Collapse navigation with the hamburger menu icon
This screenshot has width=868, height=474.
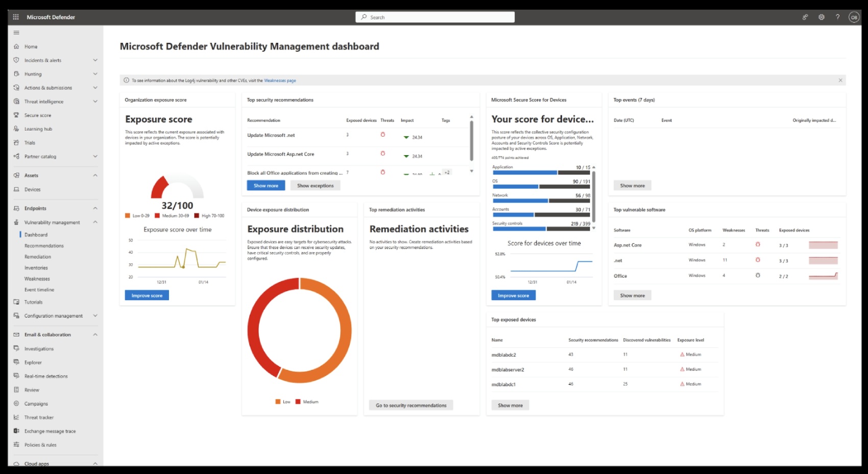(16, 33)
